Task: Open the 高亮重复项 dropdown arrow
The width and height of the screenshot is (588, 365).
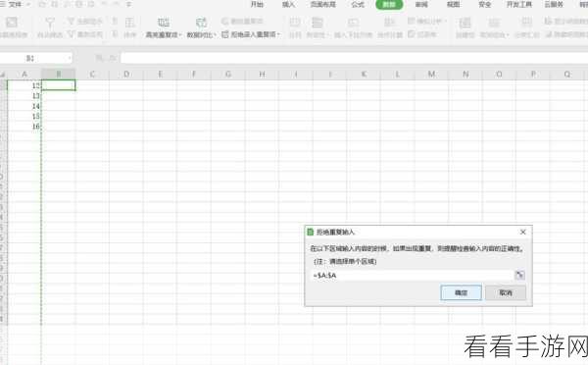Action: coord(180,35)
